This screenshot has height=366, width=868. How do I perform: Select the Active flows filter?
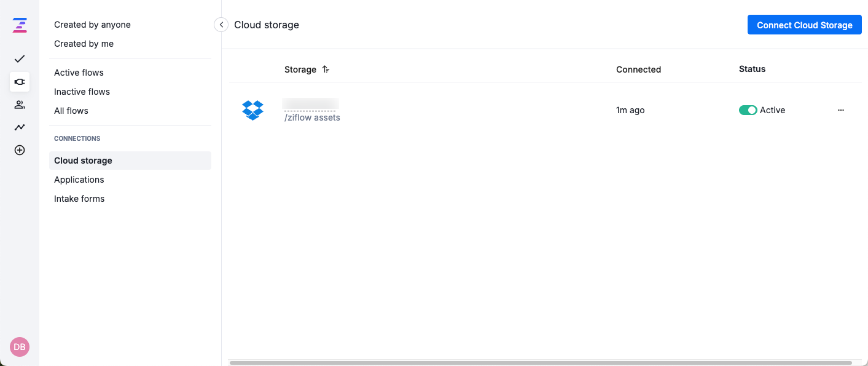click(79, 73)
